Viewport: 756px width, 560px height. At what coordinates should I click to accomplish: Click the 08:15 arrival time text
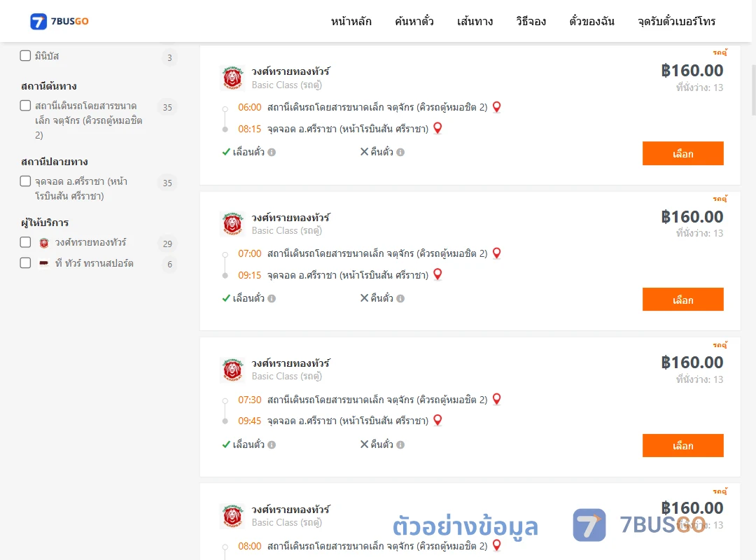(x=249, y=129)
